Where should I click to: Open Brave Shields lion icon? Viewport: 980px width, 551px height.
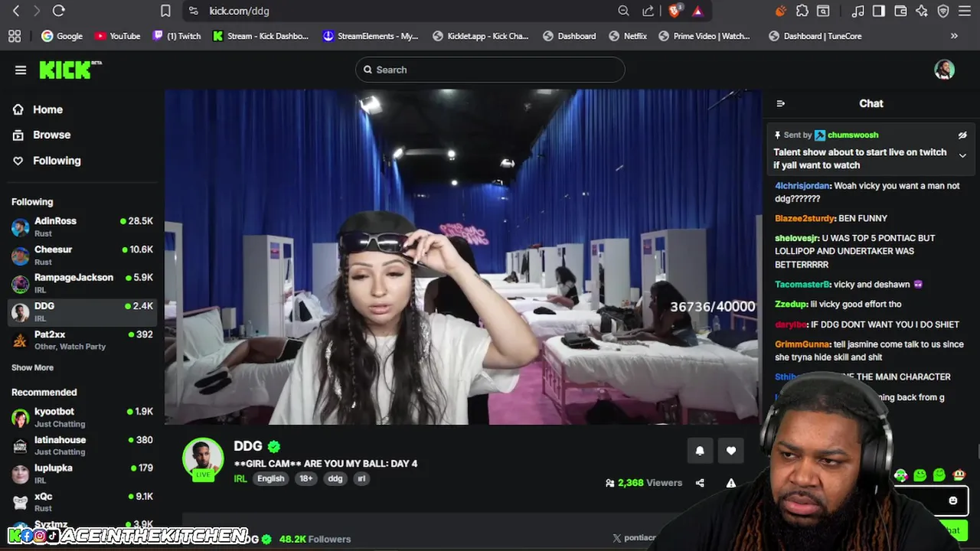675,11
